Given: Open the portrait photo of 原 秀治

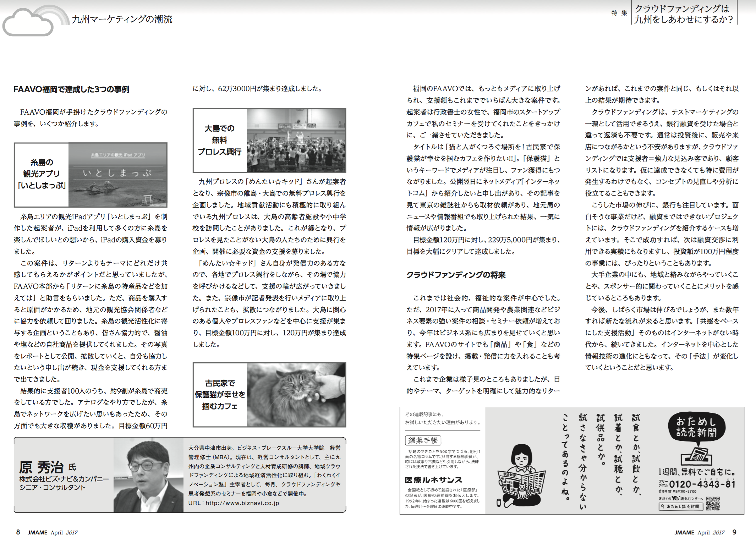Looking at the screenshot, I should click(148, 475).
